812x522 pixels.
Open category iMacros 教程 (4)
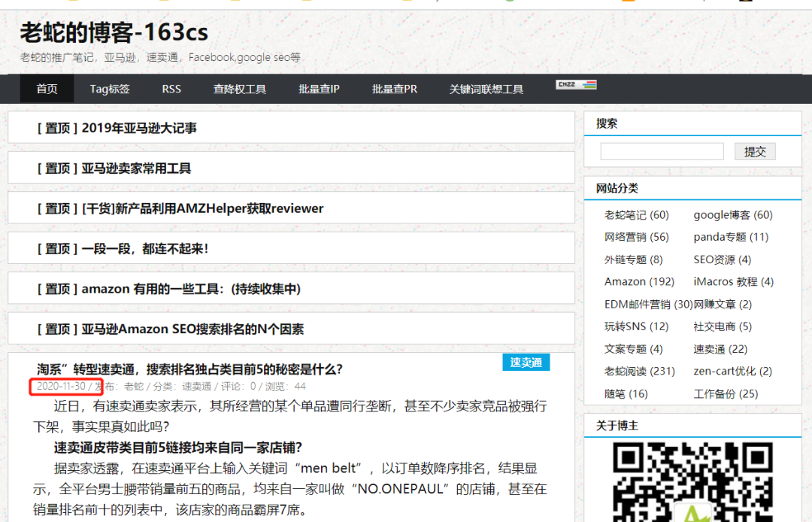coord(733,282)
